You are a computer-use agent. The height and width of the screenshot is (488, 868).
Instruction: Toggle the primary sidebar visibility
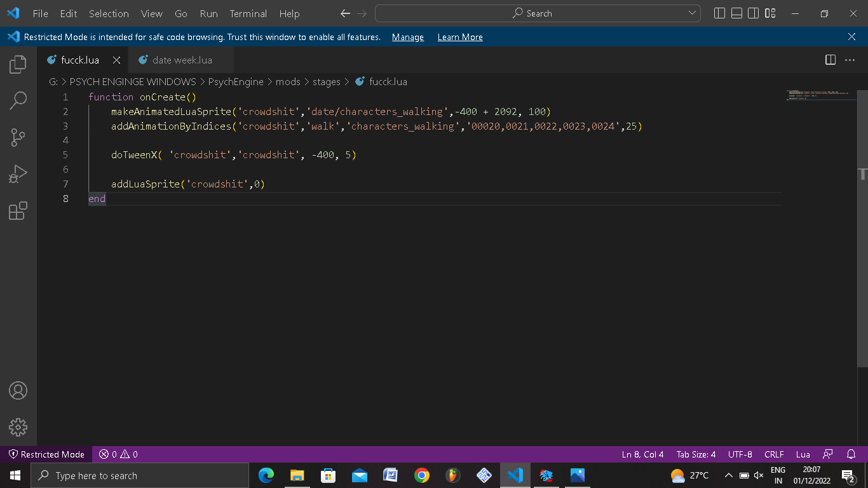719,13
